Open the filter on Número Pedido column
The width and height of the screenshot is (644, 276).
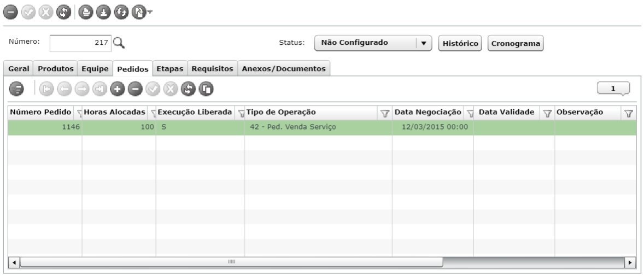click(79, 113)
